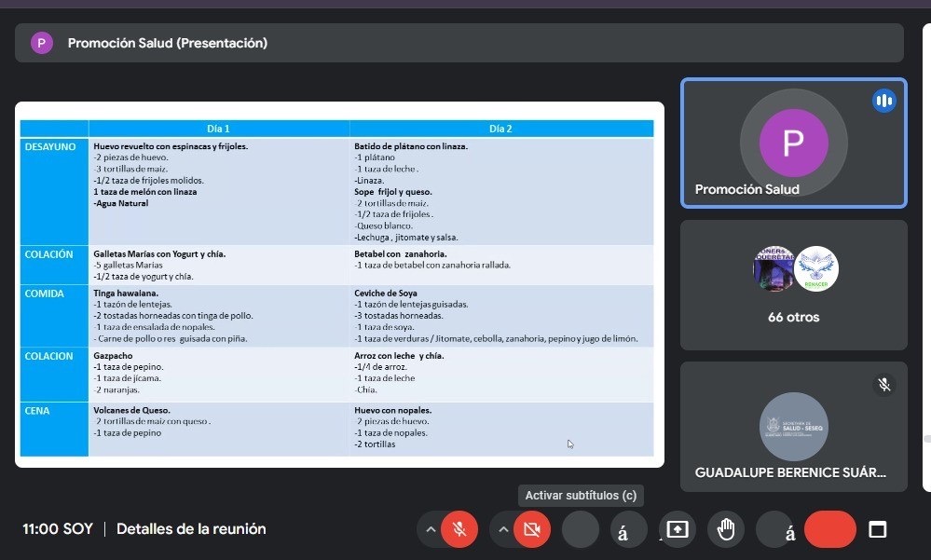
Task: Expand the video settings chevron beside the camera
Action: point(503,529)
